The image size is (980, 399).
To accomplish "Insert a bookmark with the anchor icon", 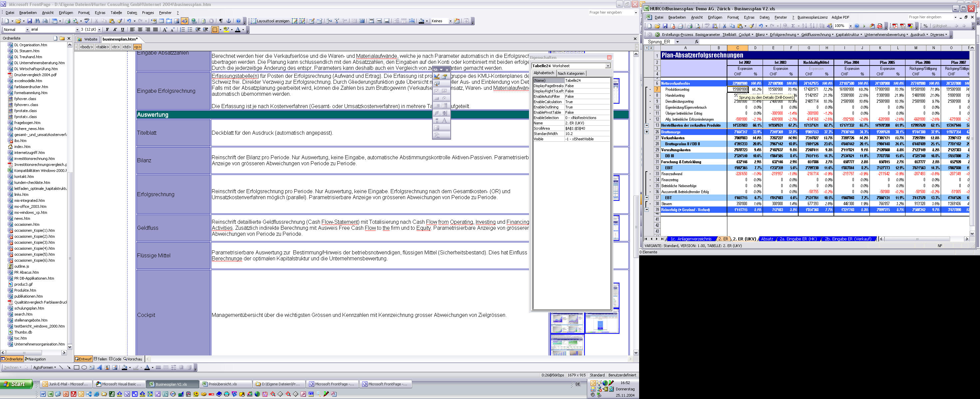I will (x=229, y=21).
